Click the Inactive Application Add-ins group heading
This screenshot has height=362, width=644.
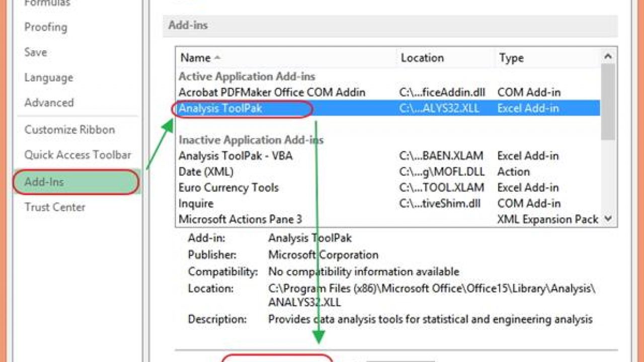[251, 140]
